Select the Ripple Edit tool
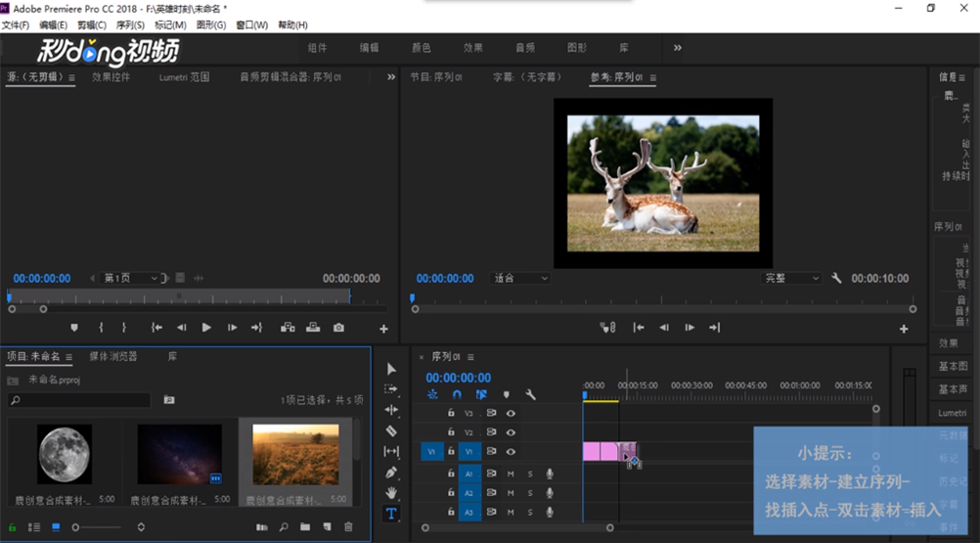This screenshot has width=980, height=543. (x=391, y=410)
